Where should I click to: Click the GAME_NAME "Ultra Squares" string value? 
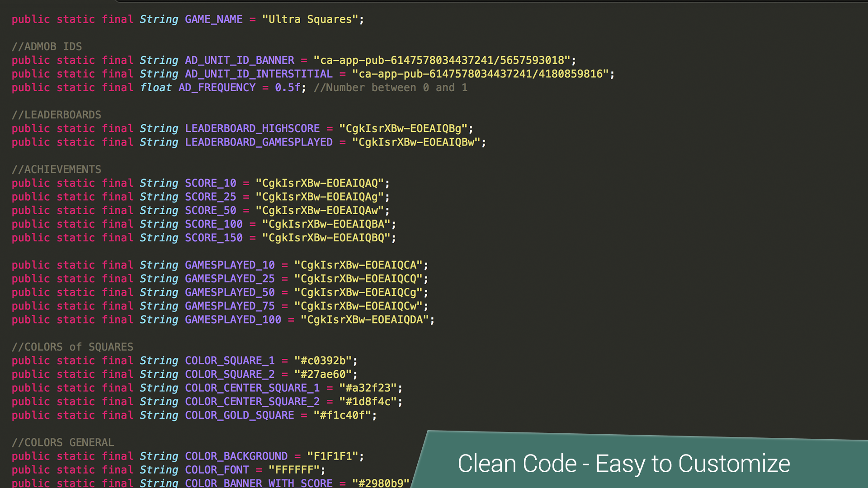click(310, 19)
